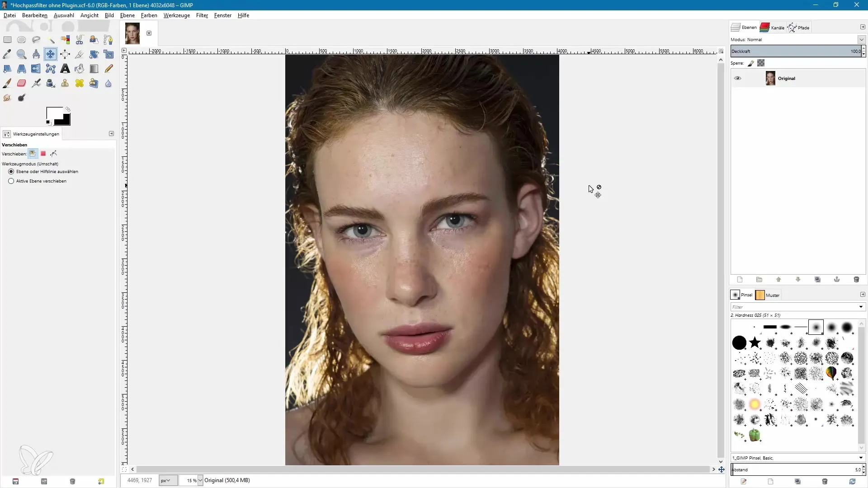
Task: Set move mode to selection icon
Action: point(43,154)
